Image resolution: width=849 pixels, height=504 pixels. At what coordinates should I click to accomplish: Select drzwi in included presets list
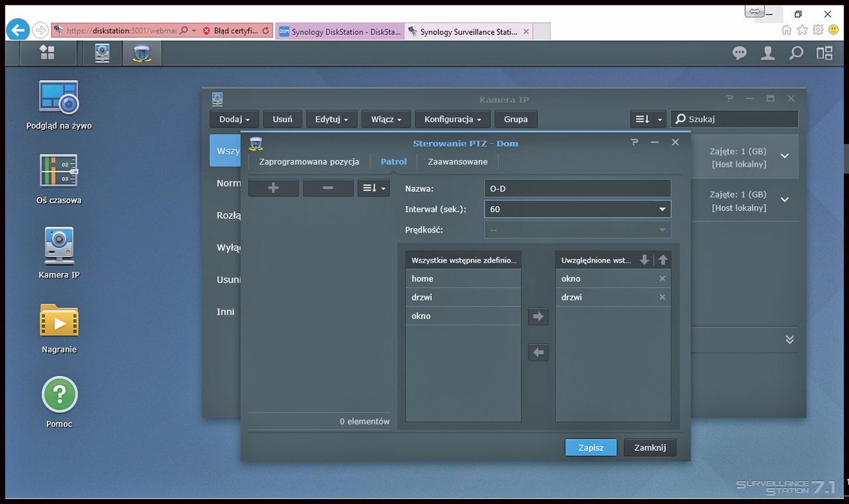point(613,297)
